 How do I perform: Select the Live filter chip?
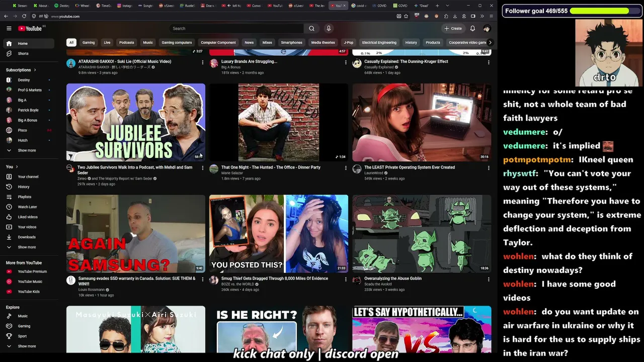click(x=107, y=43)
